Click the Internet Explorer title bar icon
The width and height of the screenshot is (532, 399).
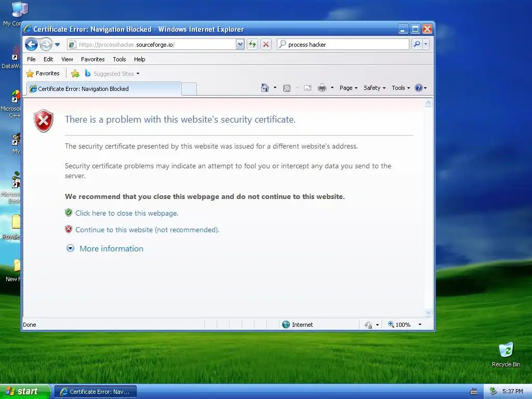pos(28,29)
